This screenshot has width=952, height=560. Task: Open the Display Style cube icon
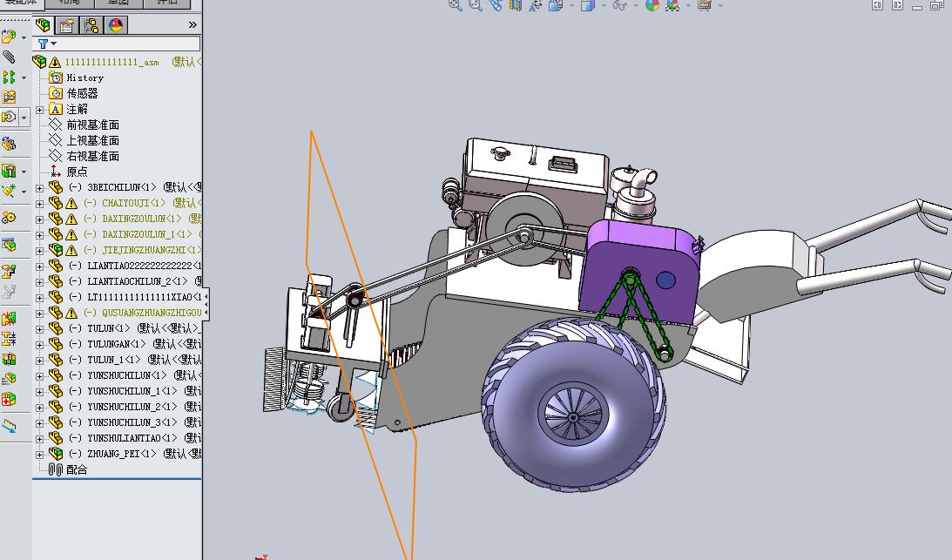(x=587, y=5)
